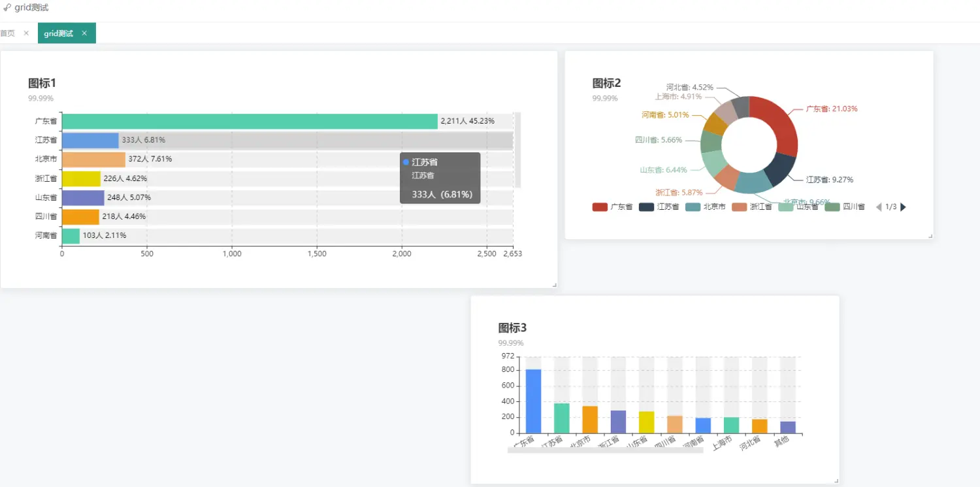The height and width of the screenshot is (487, 980).
Task: Switch to the 首页 tab
Action: [x=8, y=33]
